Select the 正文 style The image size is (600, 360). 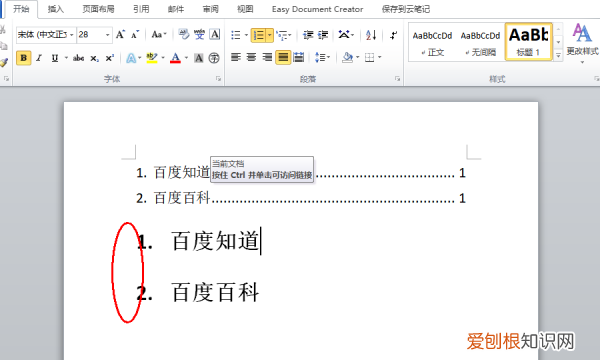click(x=432, y=42)
